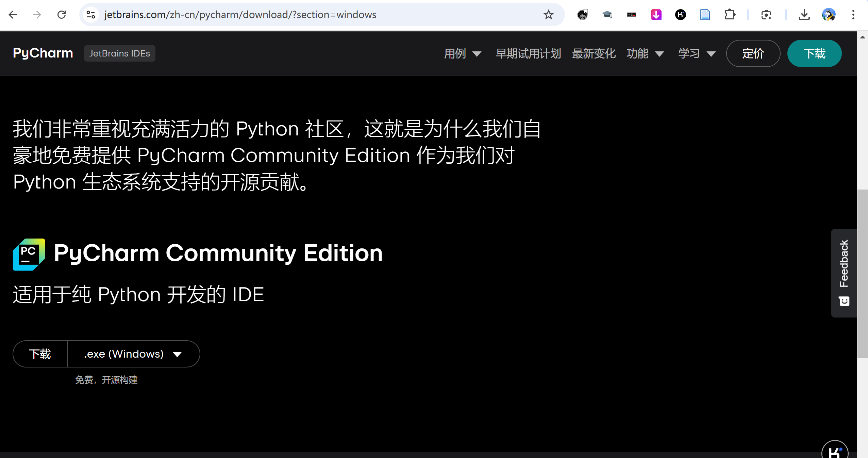The width and height of the screenshot is (868, 458).
Task: Click the browser back arrow
Action: [13, 15]
